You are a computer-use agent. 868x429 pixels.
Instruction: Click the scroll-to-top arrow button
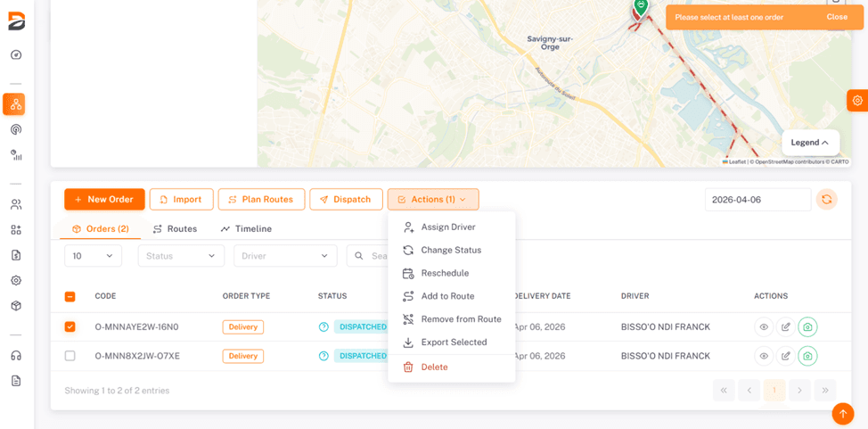[x=842, y=413]
